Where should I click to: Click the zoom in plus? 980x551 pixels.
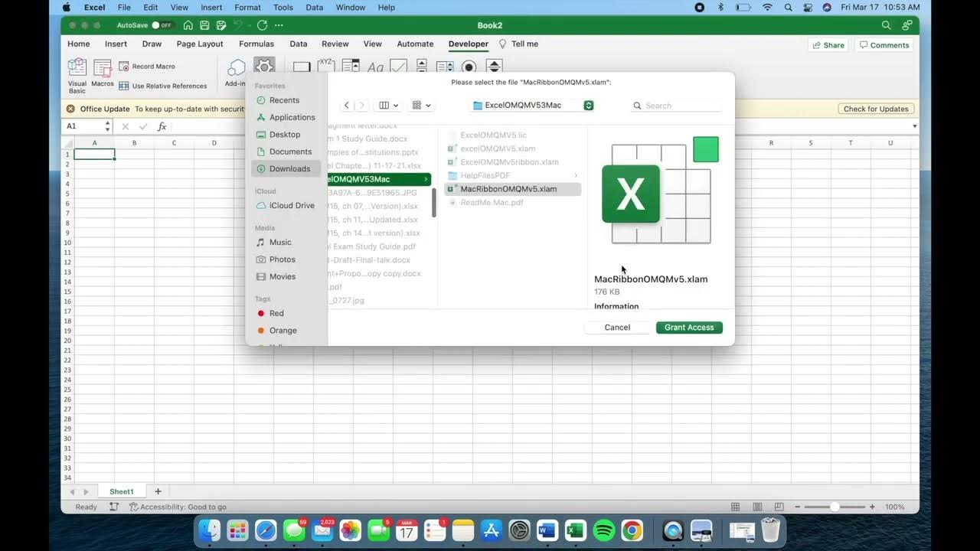[872, 507]
